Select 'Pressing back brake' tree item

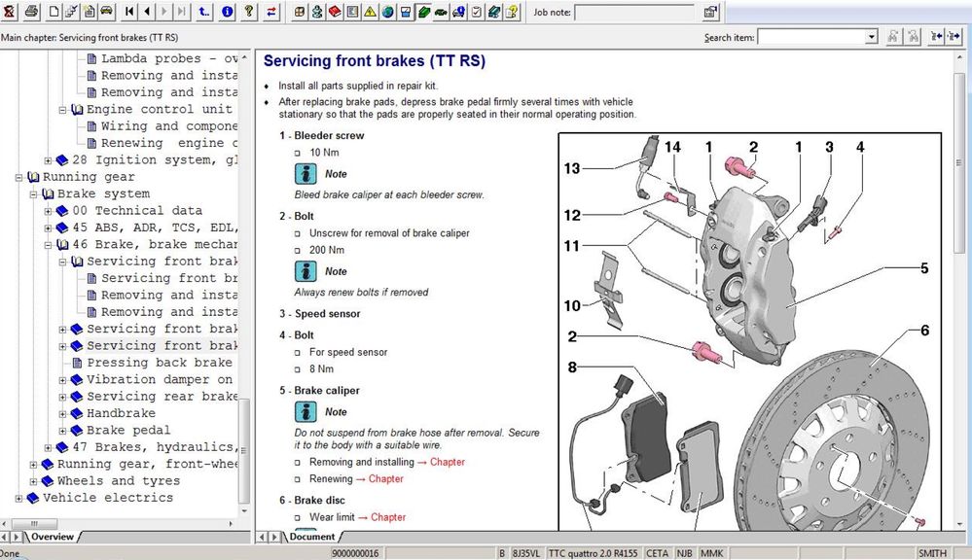coord(160,363)
